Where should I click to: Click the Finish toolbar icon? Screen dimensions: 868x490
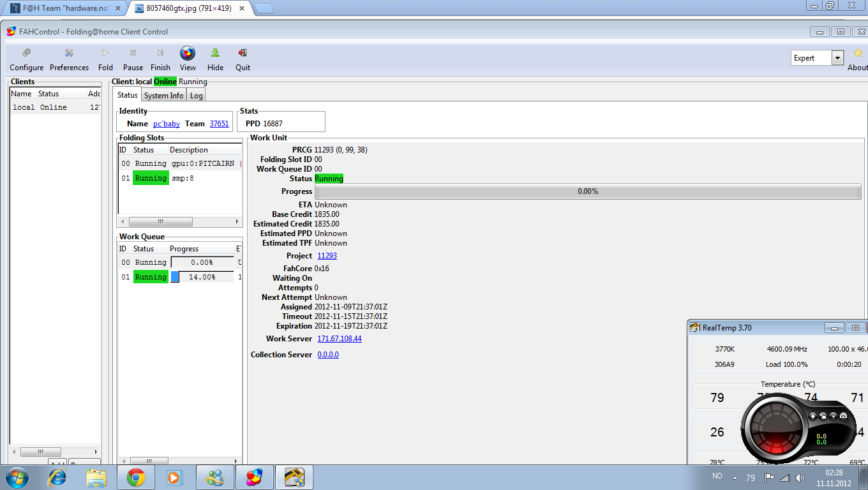click(160, 53)
